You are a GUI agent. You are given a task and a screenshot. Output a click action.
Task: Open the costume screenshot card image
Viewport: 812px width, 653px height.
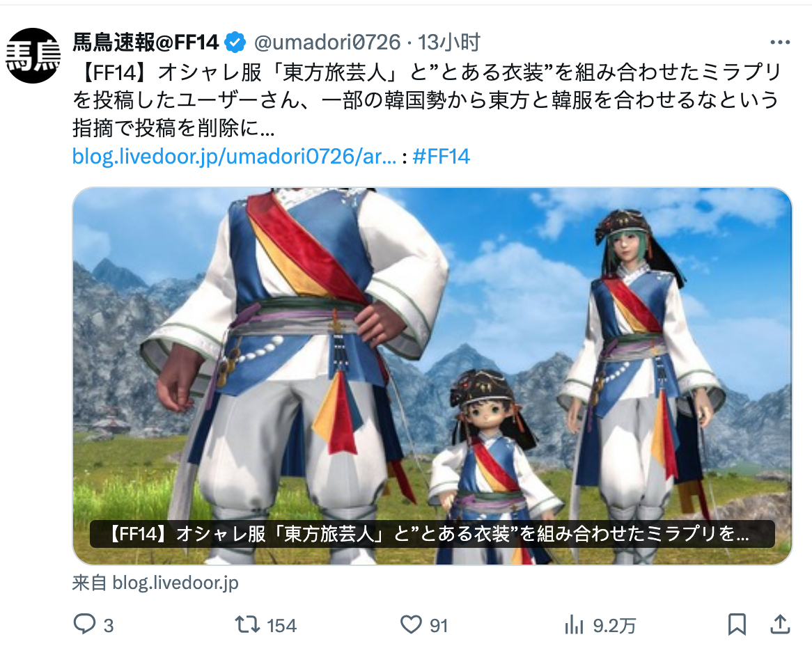[x=432, y=376]
